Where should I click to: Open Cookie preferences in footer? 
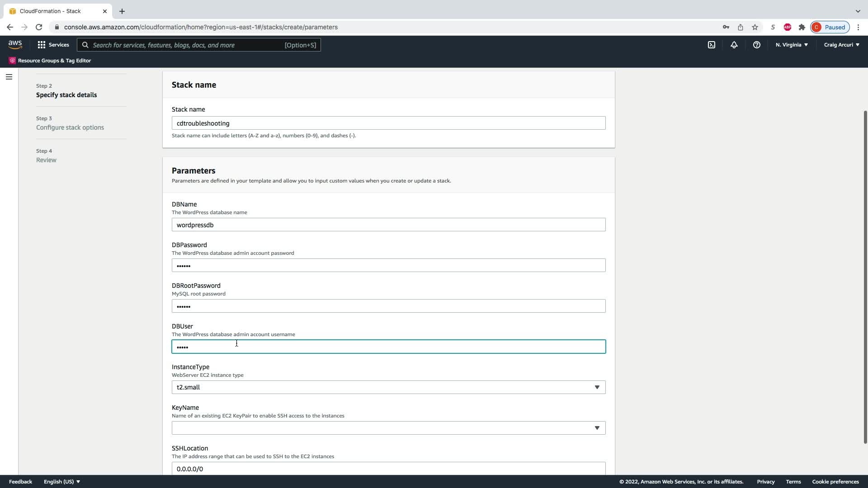pyautogui.click(x=835, y=482)
